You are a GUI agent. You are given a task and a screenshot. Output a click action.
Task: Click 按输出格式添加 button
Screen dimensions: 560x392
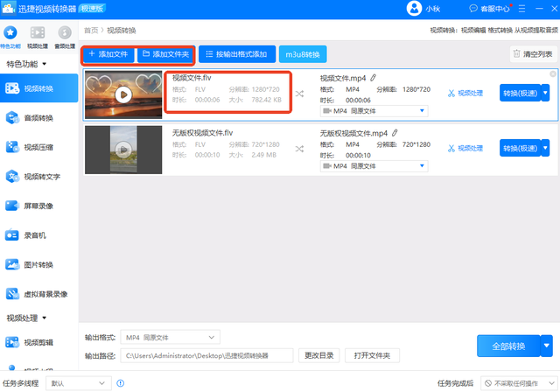(237, 54)
